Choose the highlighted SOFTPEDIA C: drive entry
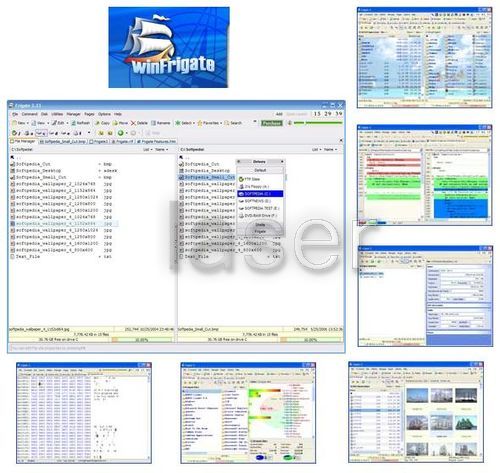The height and width of the screenshot is (473, 500). (260, 194)
